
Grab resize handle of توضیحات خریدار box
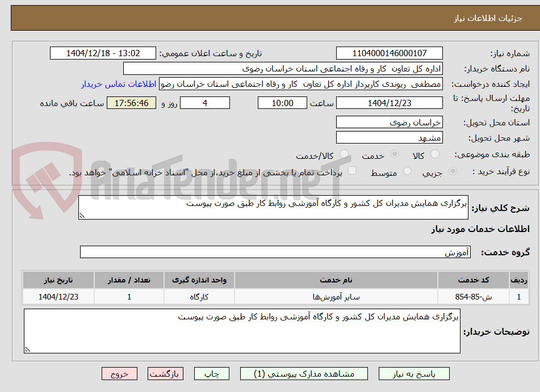coord(27,349)
